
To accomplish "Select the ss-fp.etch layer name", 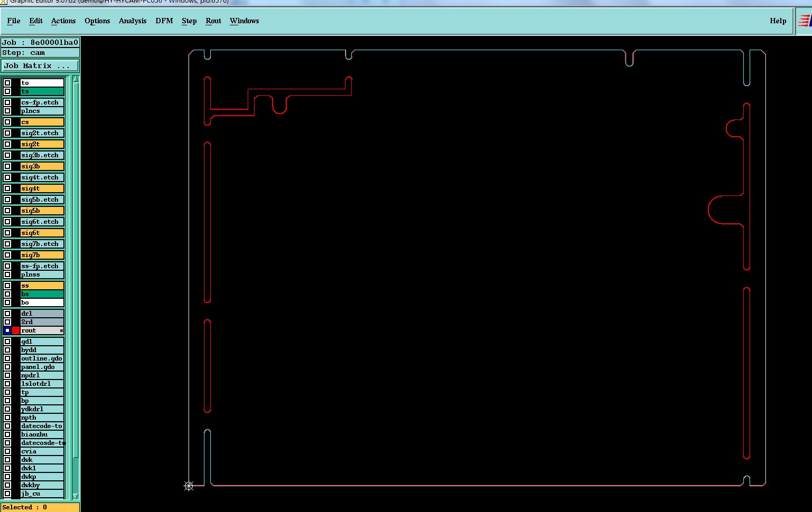I will point(42,266).
